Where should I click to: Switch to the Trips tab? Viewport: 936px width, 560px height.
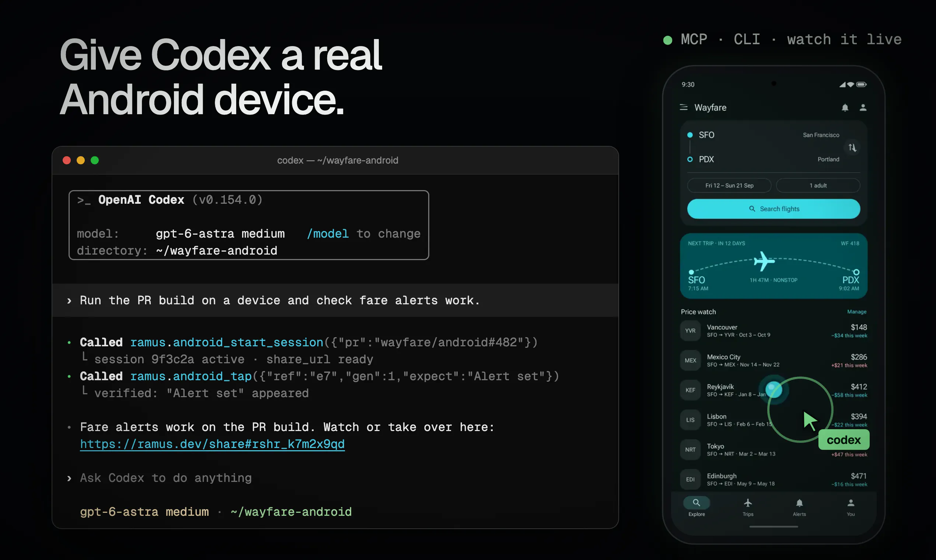point(748,507)
